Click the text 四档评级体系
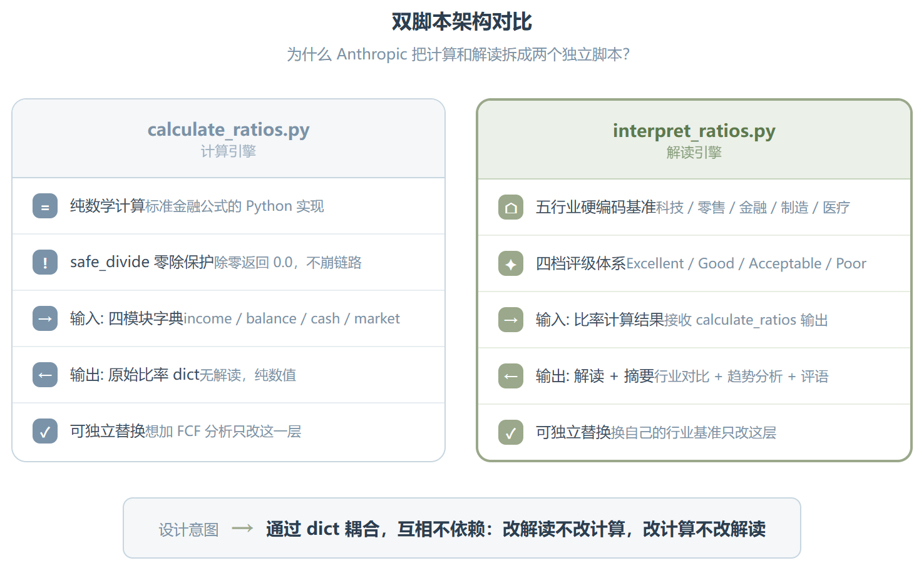The height and width of the screenshot is (568, 924). click(x=581, y=264)
